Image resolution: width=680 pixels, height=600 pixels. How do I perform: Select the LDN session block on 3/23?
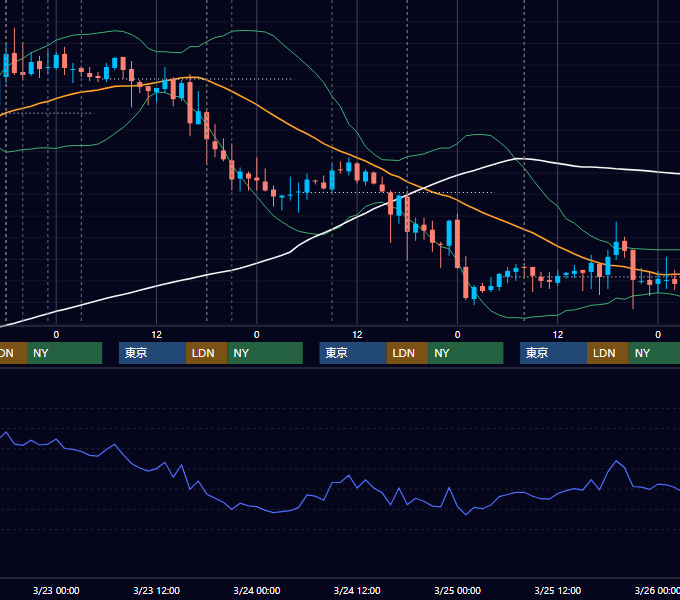[206, 353]
